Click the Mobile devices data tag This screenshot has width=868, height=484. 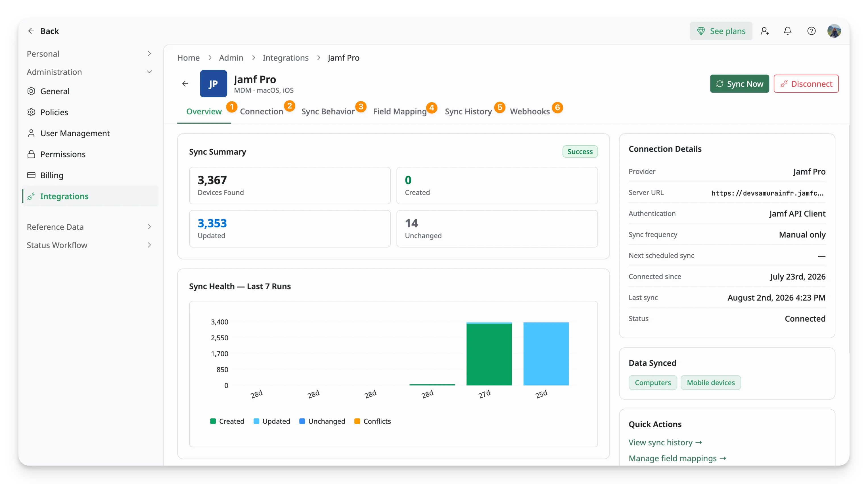pos(711,382)
